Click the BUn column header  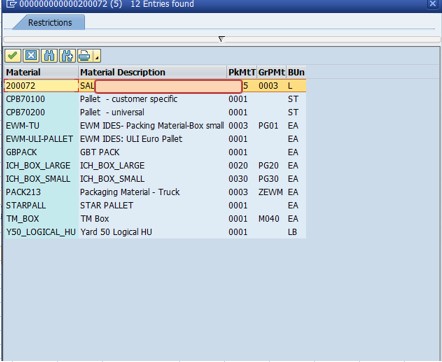click(296, 72)
